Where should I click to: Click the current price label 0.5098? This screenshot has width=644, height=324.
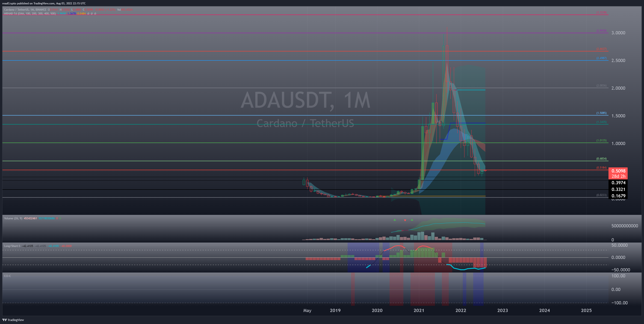tap(618, 171)
